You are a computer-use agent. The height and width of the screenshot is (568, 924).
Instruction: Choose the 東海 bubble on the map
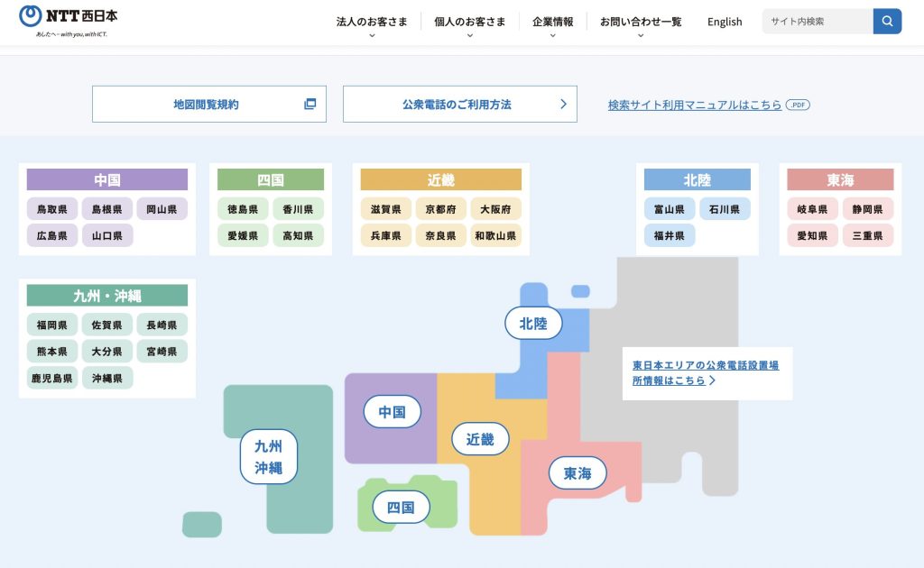(577, 472)
